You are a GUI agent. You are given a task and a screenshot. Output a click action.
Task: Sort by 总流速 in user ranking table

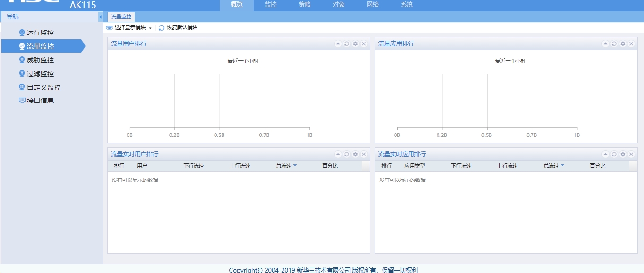(286, 166)
